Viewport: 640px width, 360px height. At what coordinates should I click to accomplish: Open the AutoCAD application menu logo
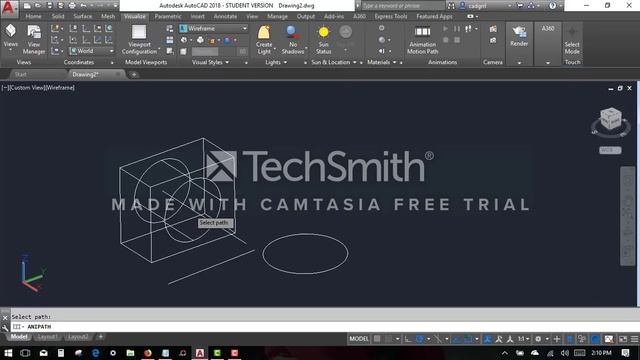coord(8,7)
